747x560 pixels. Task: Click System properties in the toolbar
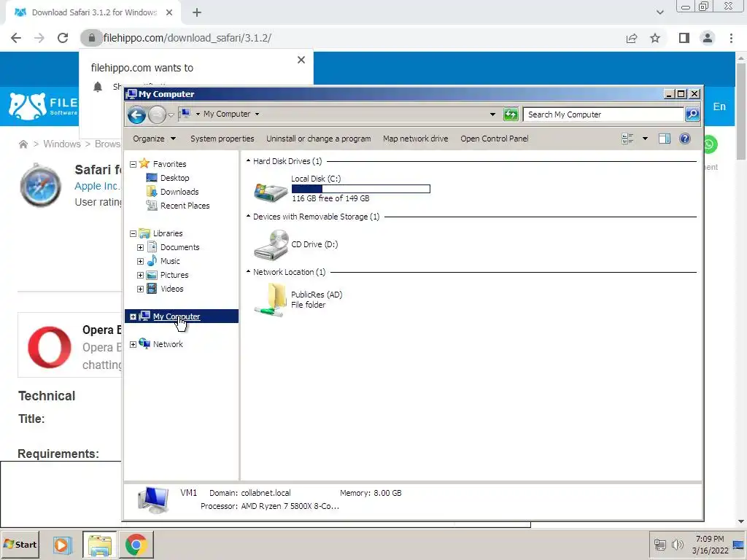point(222,139)
